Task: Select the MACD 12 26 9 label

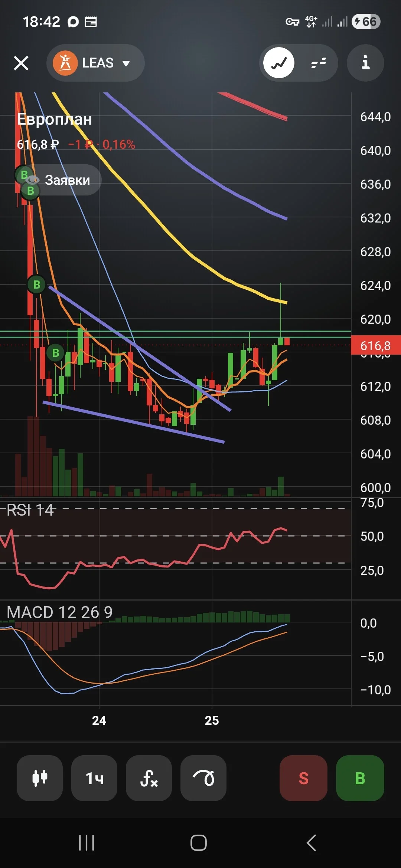Action: click(x=60, y=612)
